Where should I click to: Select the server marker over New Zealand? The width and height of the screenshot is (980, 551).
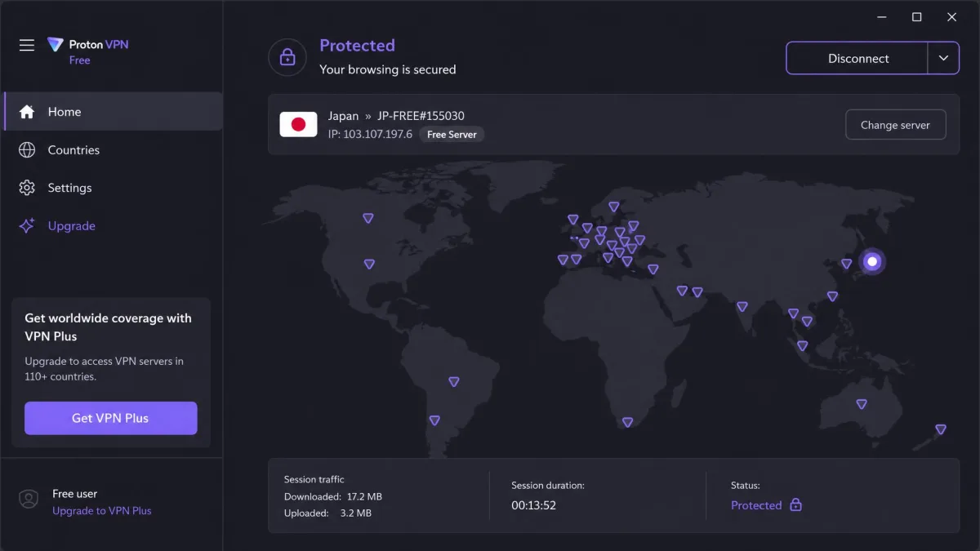coord(941,429)
